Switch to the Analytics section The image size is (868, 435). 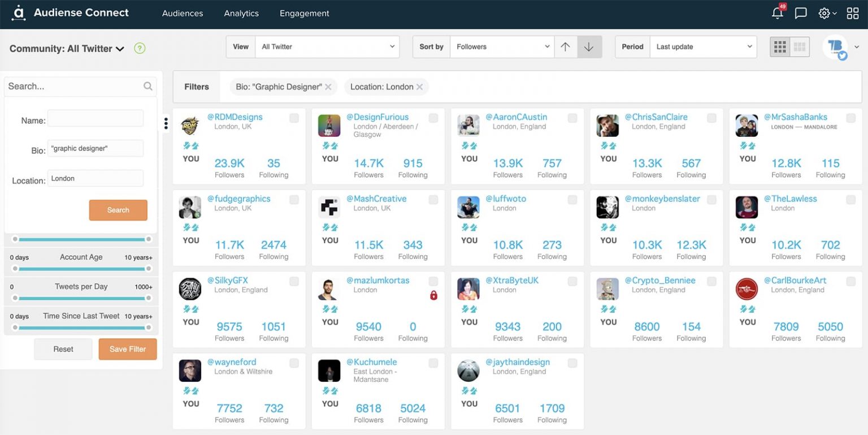click(241, 13)
